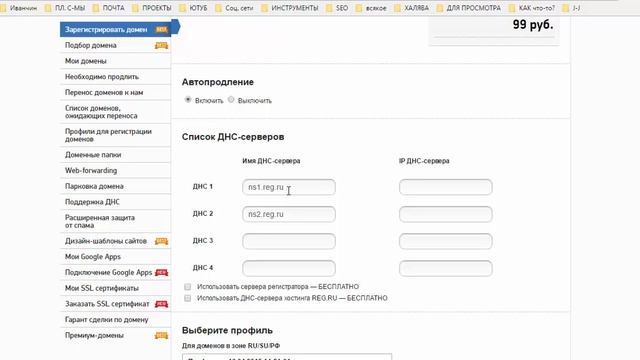This screenshot has width=640, height=360.
Task: Open Мои SSL сертификаты page
Action: click(116, 288)
